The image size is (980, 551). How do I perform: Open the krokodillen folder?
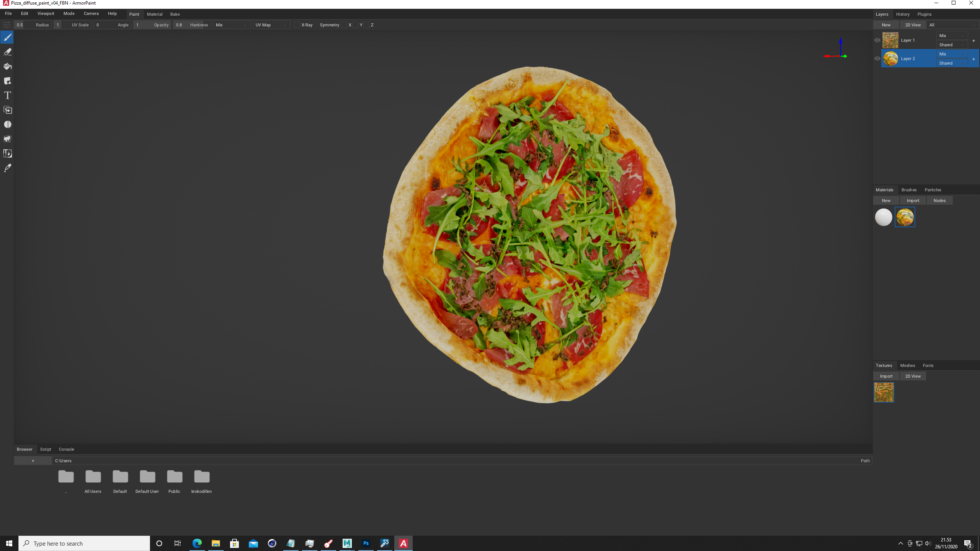201,482
